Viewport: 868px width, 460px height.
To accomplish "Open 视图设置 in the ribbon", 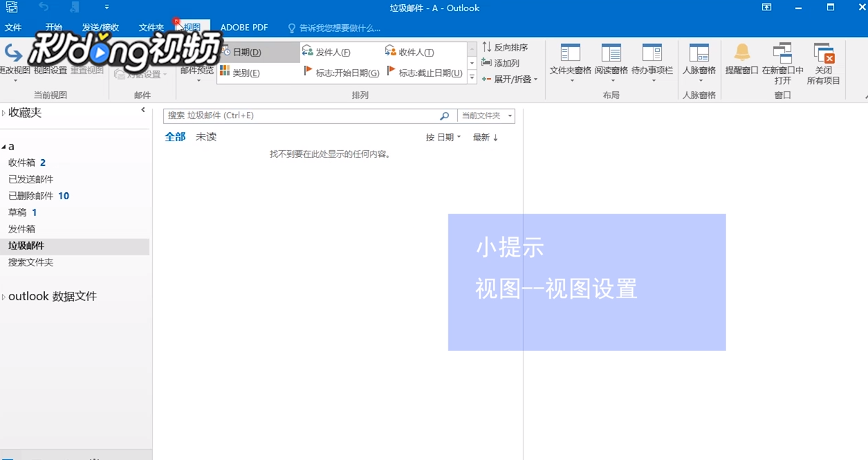I will pyautogui.click(x=50, y=71).
